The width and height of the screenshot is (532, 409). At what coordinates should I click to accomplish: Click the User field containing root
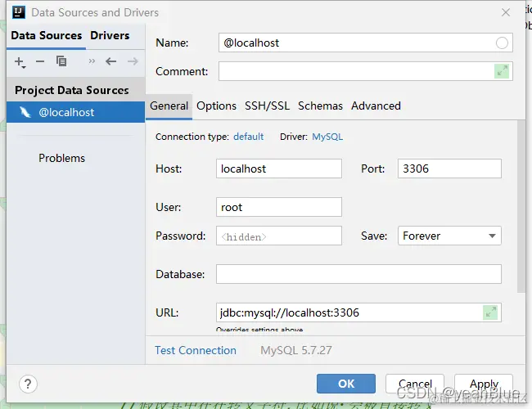click(279, 207)
